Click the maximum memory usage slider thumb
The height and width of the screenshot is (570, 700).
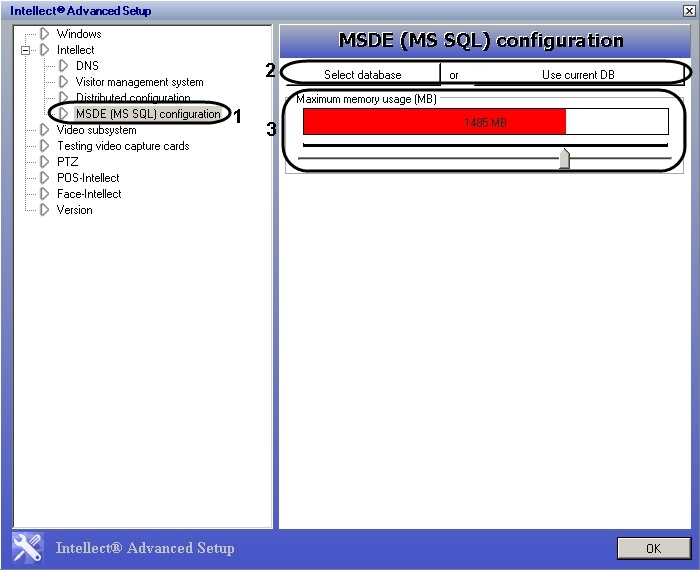click(x=565, y=159)
